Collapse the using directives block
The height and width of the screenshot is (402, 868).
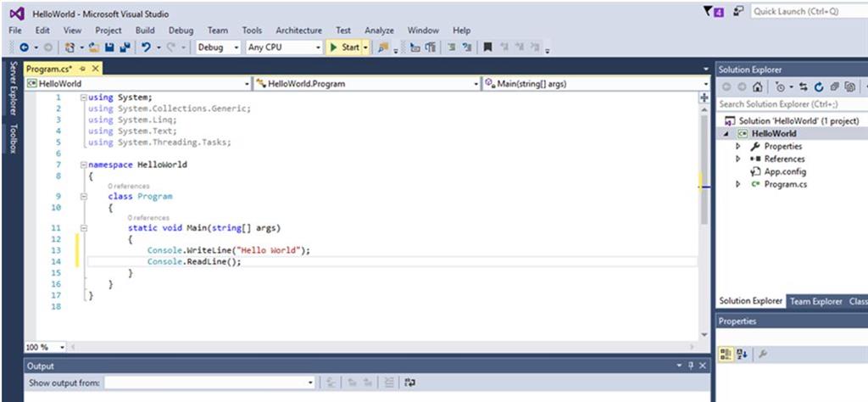coord(84,98)
